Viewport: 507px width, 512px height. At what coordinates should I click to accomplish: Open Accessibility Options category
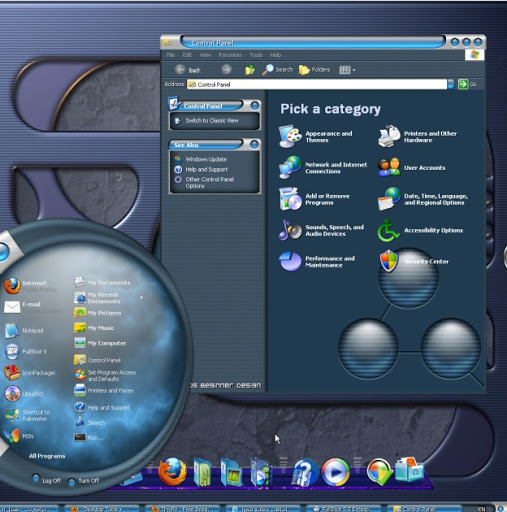420,230
